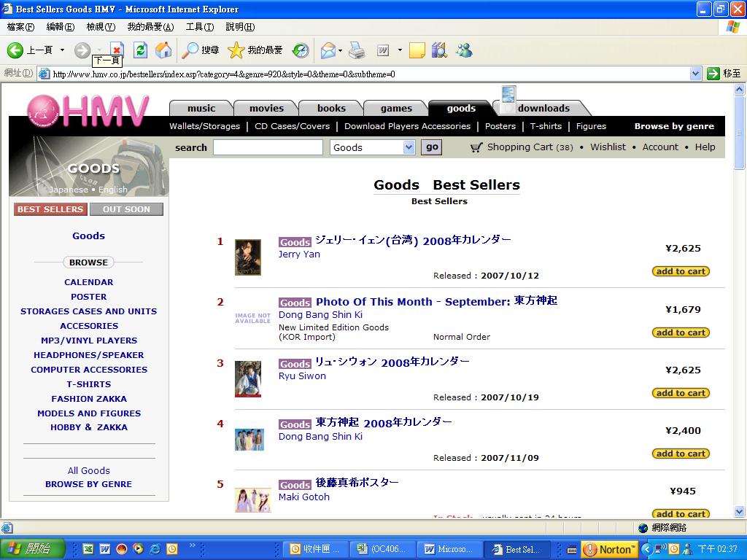Launch Internet Explorer from quick launch
This screenshot has width=747, height=560.
coord(155,549)
